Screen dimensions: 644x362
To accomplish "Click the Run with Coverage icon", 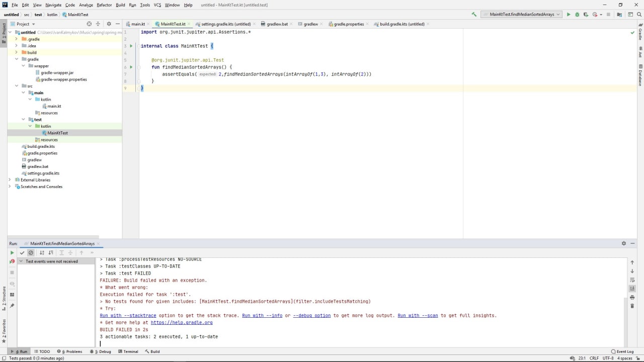I will (x=586, y=15).
